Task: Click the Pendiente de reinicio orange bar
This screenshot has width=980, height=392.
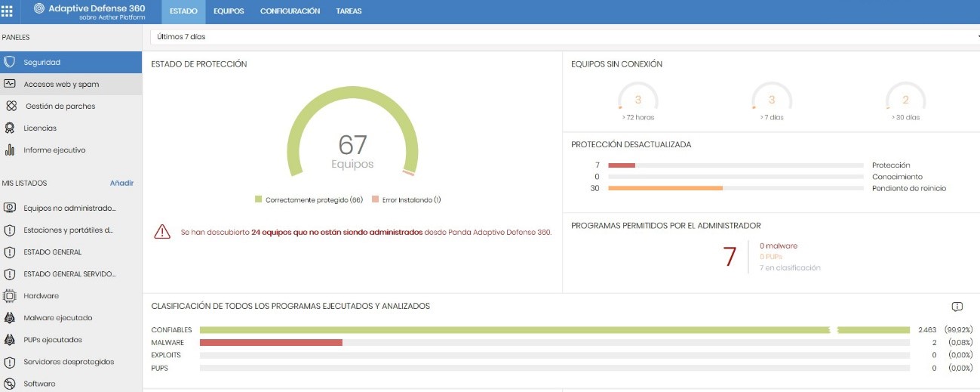Action: 665,188
